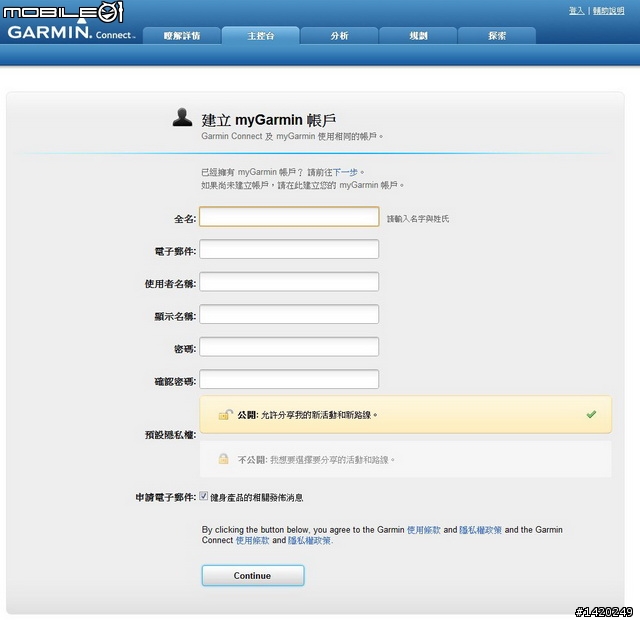Click the 電子郵件 input field
640x620 pixels.
pyautogui.click(x=289, y=249)
